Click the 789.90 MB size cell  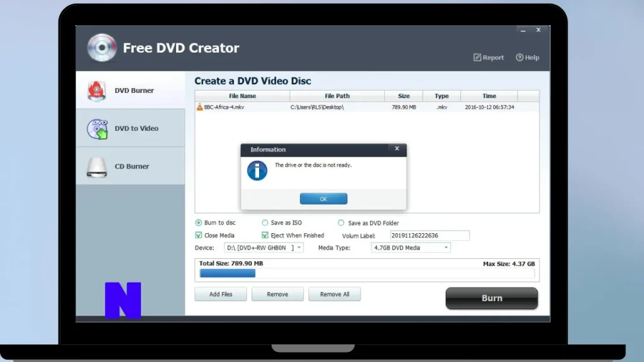pos(404,107)
